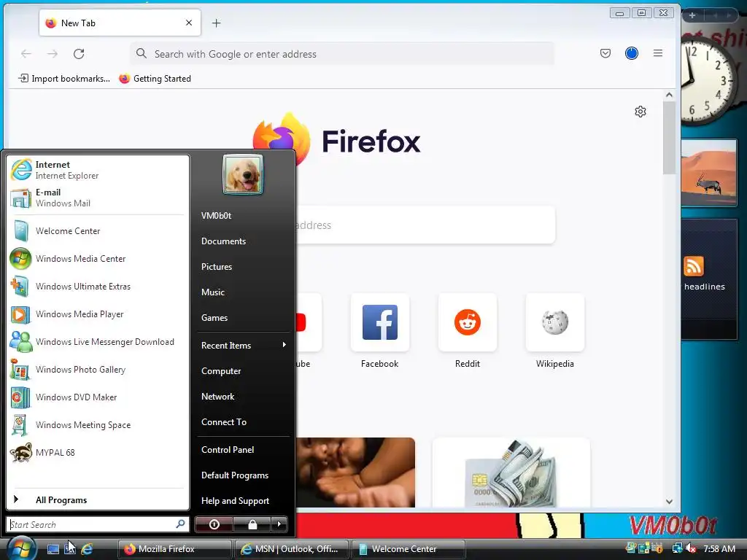This screenshot has width=747, height=560.
Task: Select the New Tab tab in Firefox
Action: point(120,23)
